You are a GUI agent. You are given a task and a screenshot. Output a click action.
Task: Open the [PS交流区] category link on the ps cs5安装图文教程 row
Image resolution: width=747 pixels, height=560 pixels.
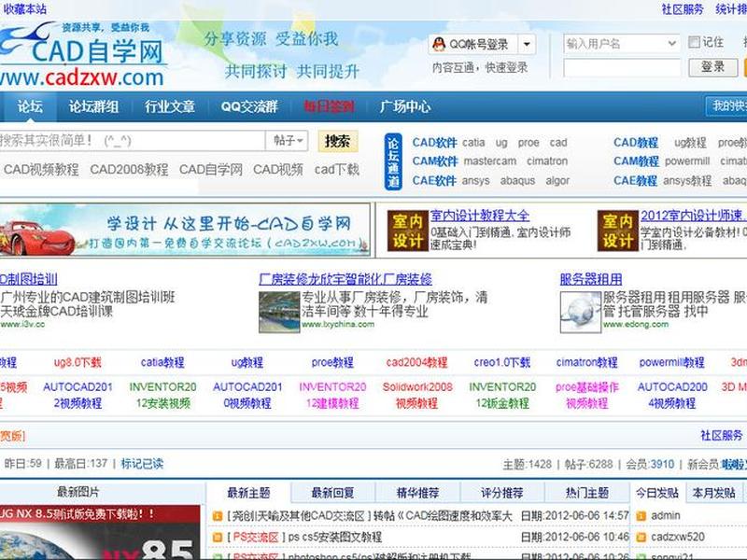[x=255, y=538]
